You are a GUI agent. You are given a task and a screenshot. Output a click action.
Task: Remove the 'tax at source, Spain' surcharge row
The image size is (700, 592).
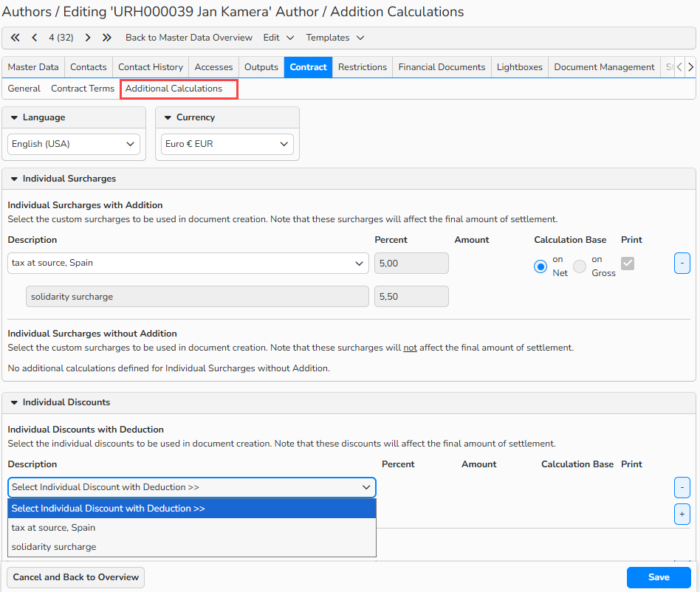coord(682,264)
